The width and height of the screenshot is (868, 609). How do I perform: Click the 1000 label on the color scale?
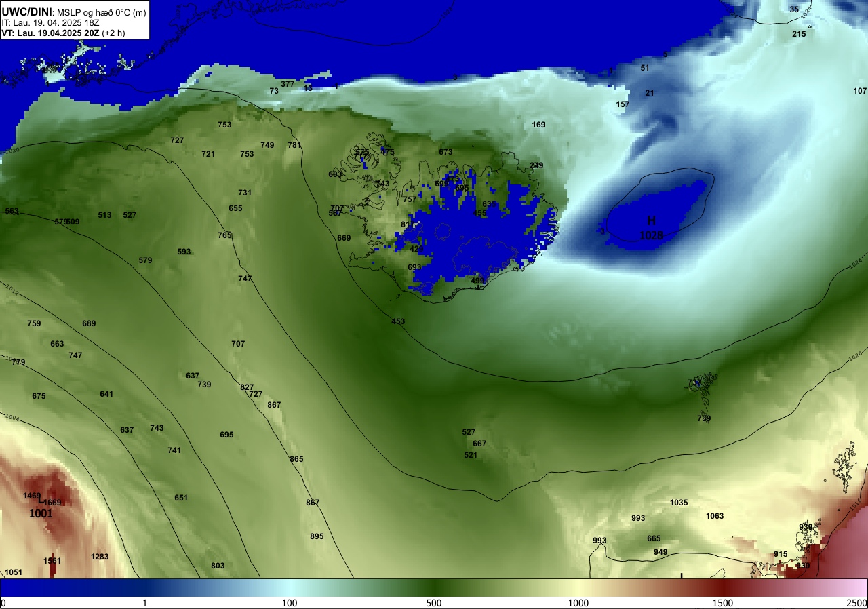coord(578,603)
